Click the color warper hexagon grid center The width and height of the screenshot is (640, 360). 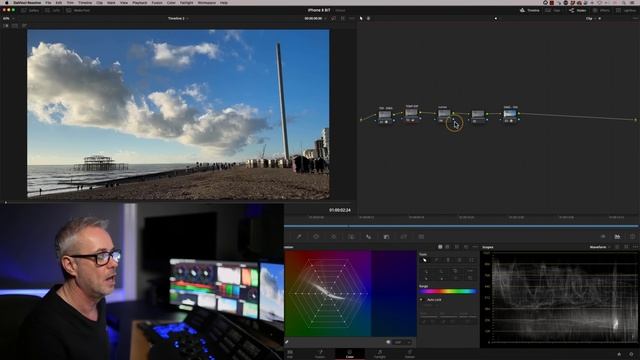click(x=328, y=293)
